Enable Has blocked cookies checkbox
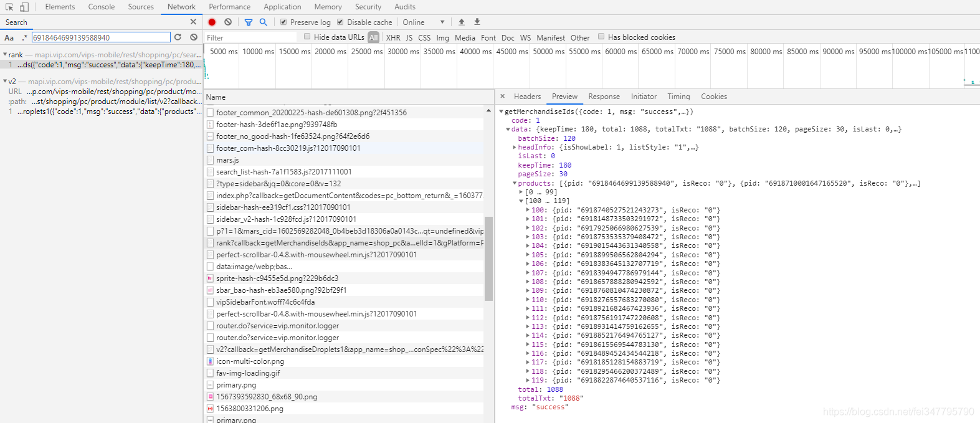The image size is (980, 423). [601, 37]
